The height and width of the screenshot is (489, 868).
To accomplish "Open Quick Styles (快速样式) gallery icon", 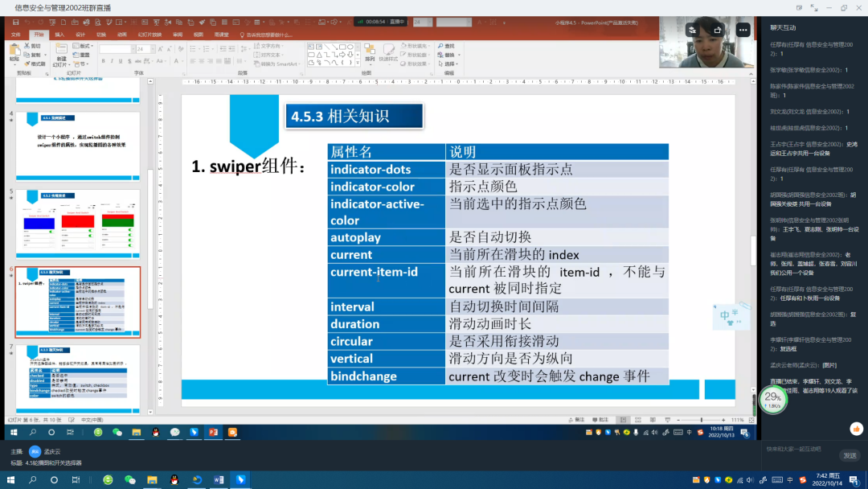I will 389,49.
